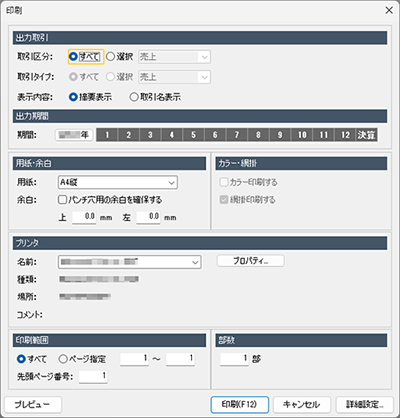Open printer プロパティ button
Viewport: 400px width, 418px height.
click(x=251, y=261)
